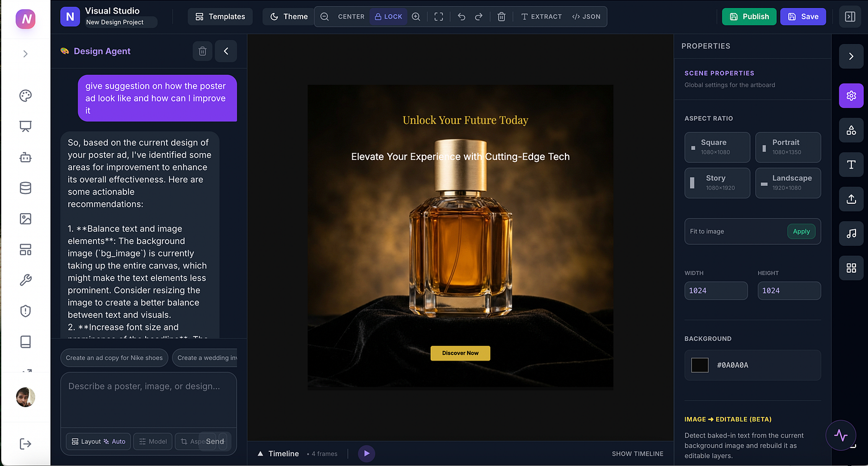
Task: Toggle the Theme dark mode button
Action: (x=289, y=17)
